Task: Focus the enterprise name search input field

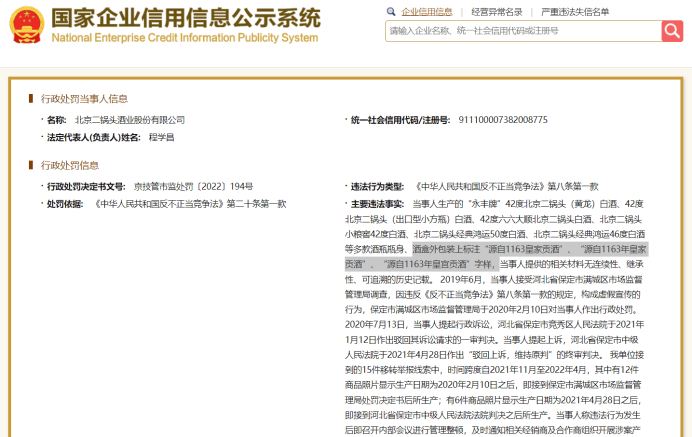Action: click(523, 31)
